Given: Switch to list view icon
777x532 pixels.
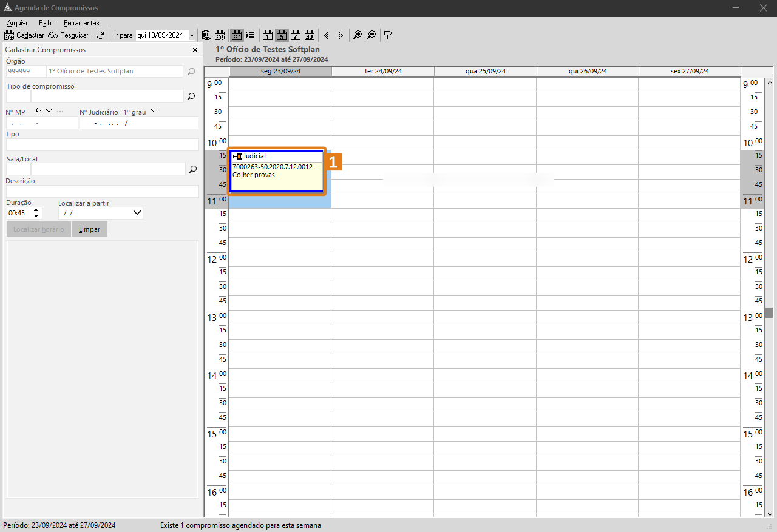Looking at the screenshot, I should tap(250, 35).
